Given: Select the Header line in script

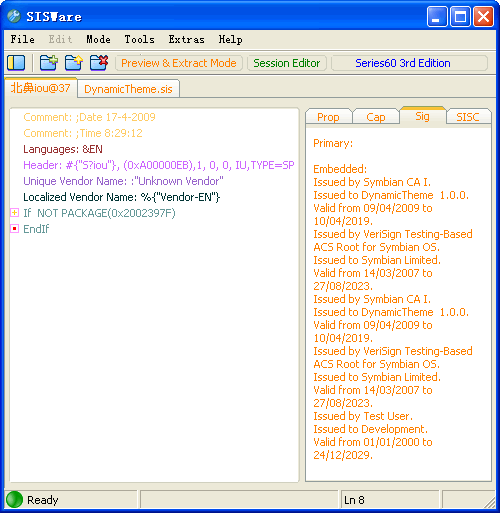Looking at the screenshot, I should click(159, 165).
